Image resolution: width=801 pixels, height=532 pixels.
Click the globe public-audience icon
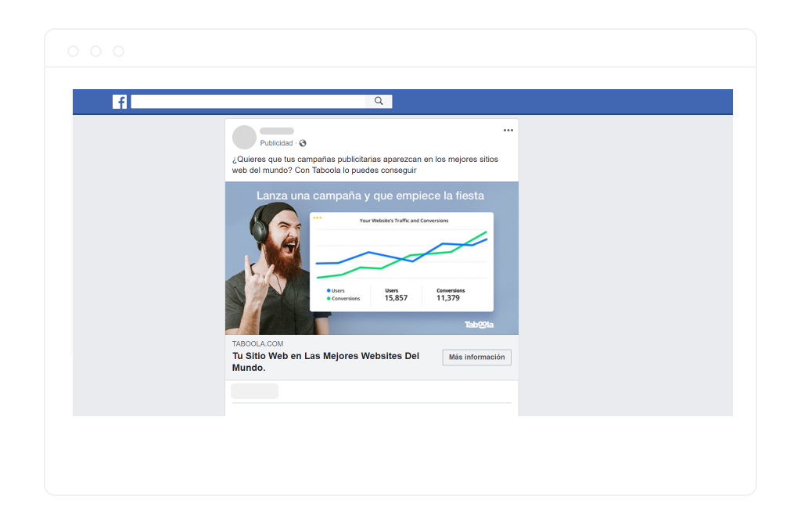click(303, 143)
